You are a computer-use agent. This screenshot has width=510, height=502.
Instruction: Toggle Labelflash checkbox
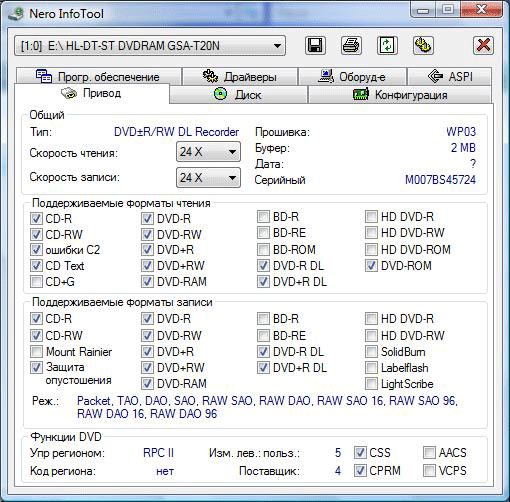coord(371,368)
